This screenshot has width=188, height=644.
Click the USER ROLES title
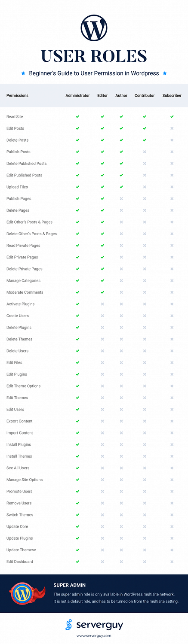point(94,56)
